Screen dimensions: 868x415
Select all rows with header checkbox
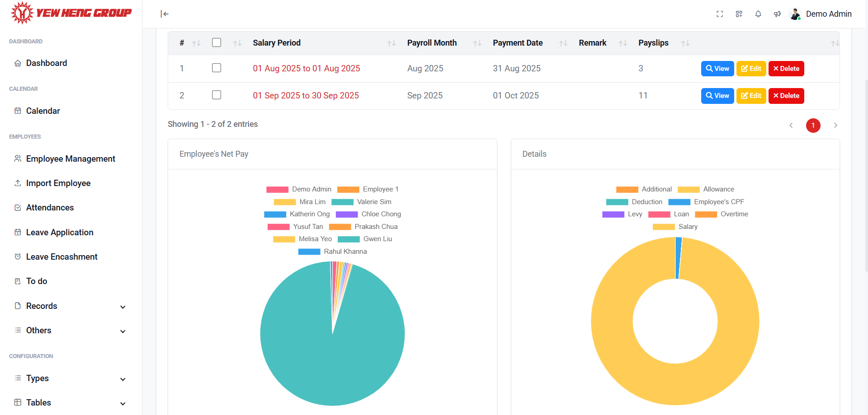click(217, 42)
